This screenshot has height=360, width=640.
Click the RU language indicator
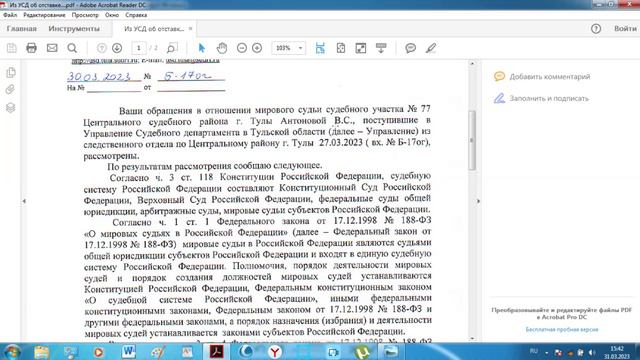tap(533, 351)
